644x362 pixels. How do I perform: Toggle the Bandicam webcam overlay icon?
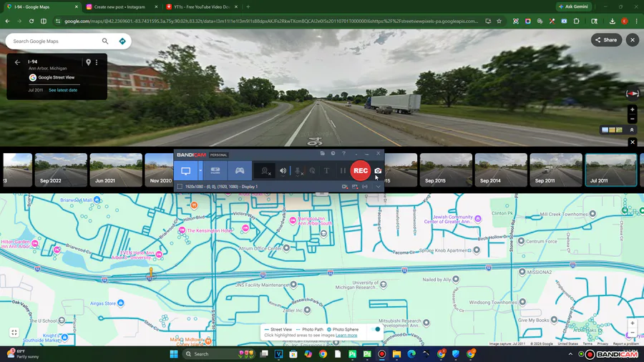point(265,171)
